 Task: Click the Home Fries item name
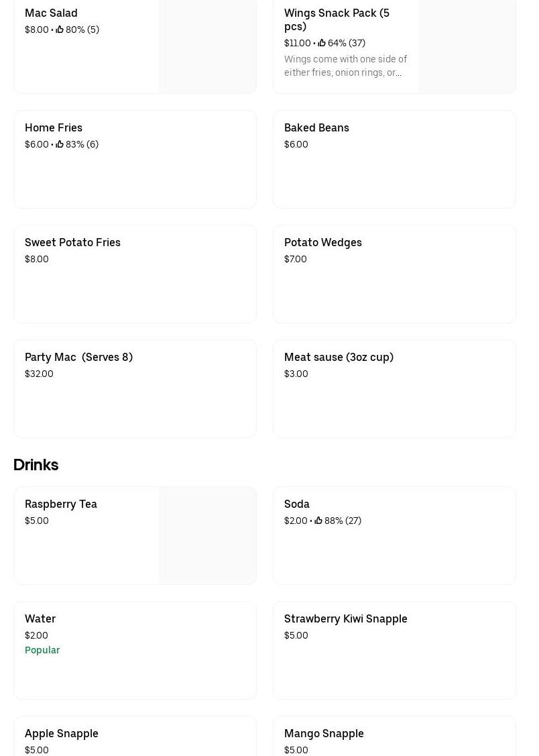(54, 127)
